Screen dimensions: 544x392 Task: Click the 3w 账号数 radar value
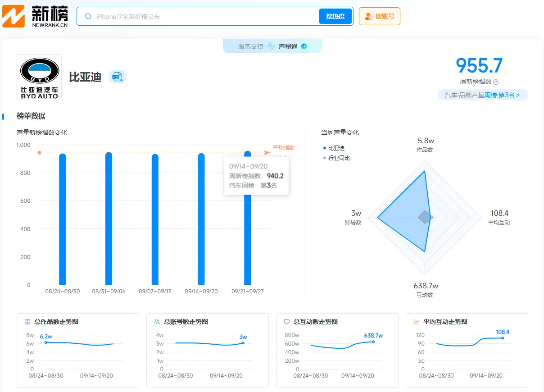[356, 213]
